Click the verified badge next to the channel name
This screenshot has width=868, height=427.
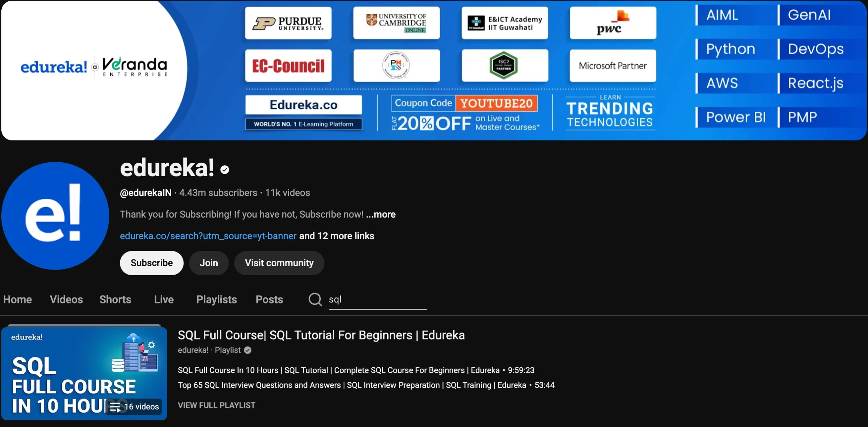224,169
